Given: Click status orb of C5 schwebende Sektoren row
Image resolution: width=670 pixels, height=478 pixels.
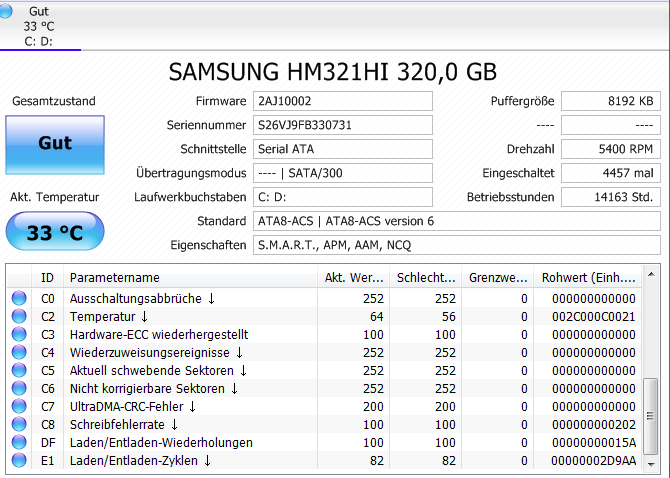Looking at the screenshot, I should coord(19,370).
